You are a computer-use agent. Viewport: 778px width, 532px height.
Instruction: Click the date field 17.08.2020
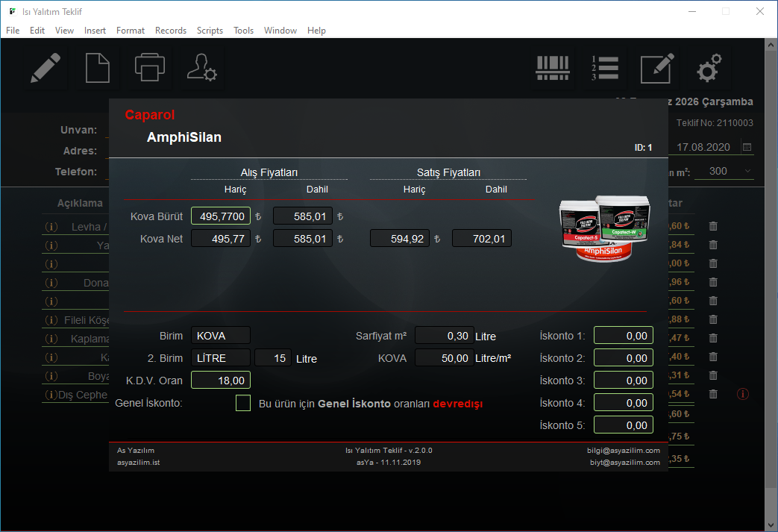[703, 147]
